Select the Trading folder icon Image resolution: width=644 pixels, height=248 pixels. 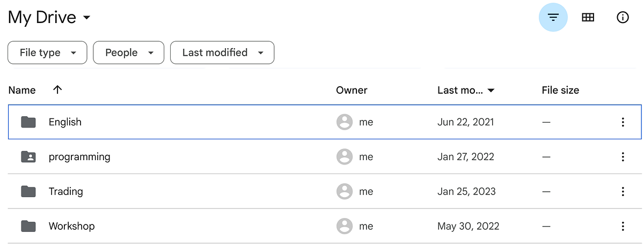(28, 191)
